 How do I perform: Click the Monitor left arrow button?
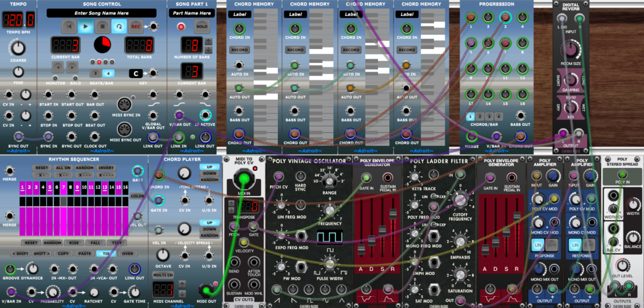point(58,67)
